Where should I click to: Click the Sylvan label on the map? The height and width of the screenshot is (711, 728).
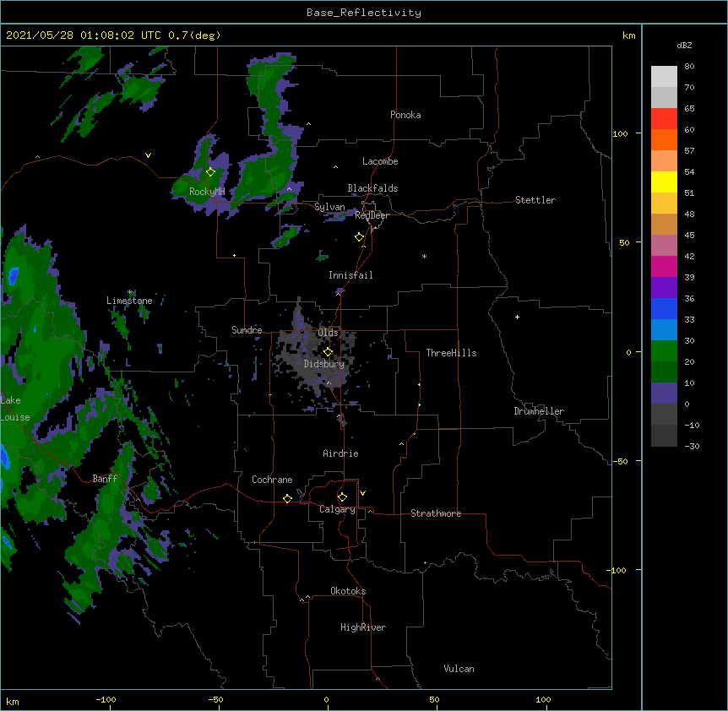coord(329,207)
